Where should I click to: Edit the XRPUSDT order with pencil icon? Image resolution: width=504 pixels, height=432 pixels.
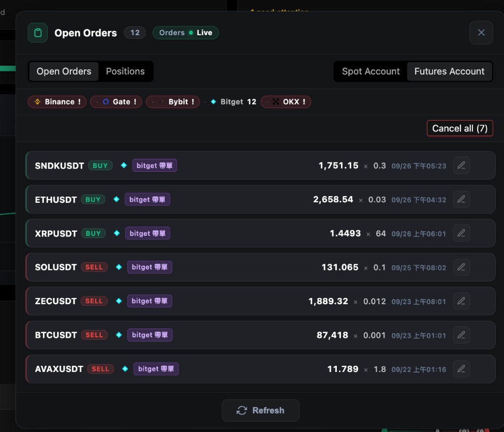tap(461, 233)
